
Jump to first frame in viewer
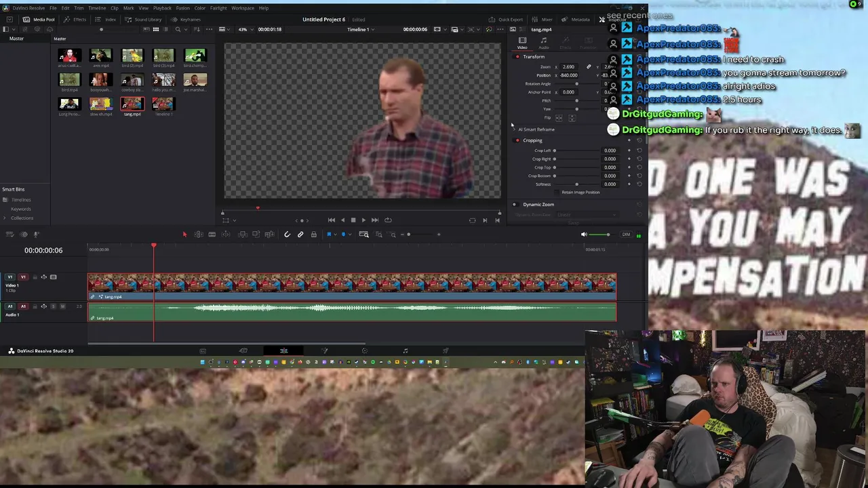[331, 220]
